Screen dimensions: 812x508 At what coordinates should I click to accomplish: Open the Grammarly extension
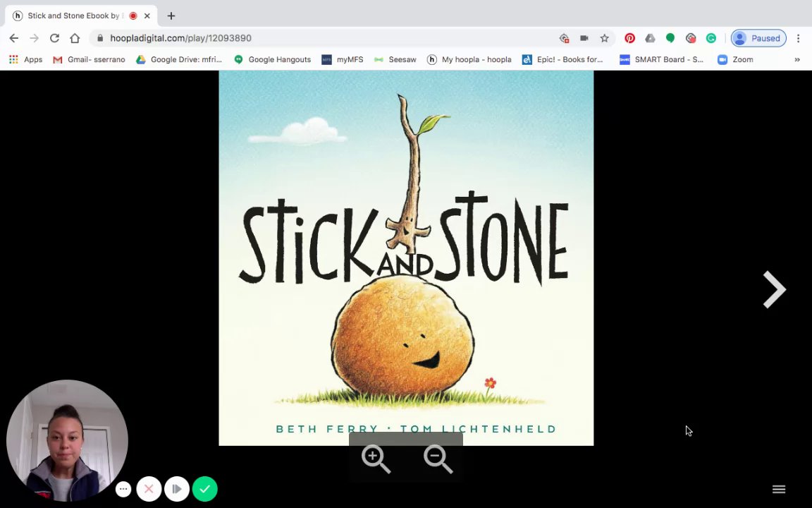click(711, 38)
